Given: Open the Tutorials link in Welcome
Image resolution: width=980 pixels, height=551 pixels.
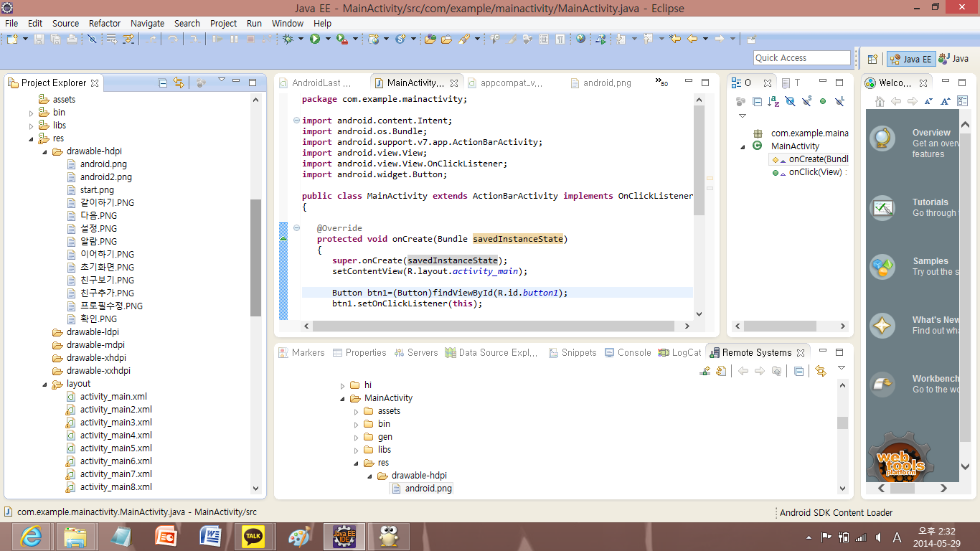Looking at the screenshot, I should (930, 202).
